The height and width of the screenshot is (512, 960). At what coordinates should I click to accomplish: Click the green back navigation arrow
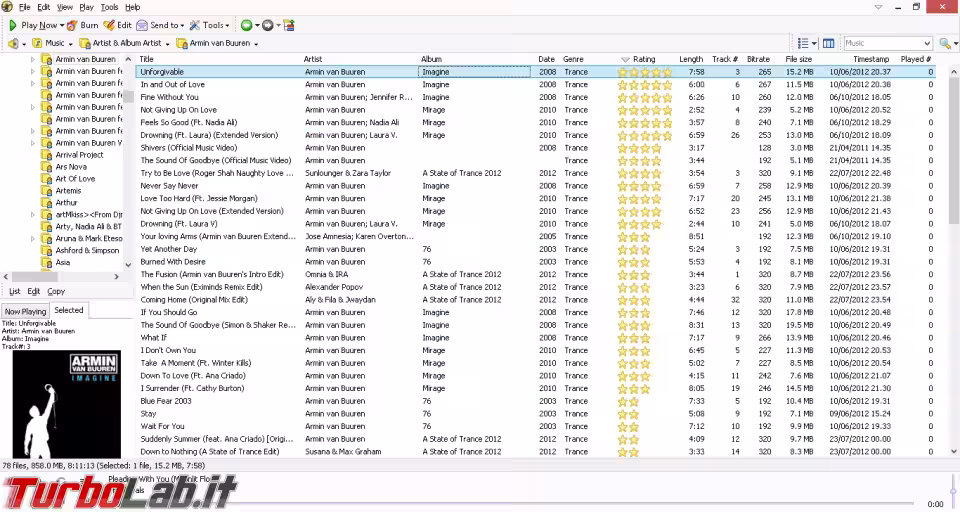tap(246, 25)
